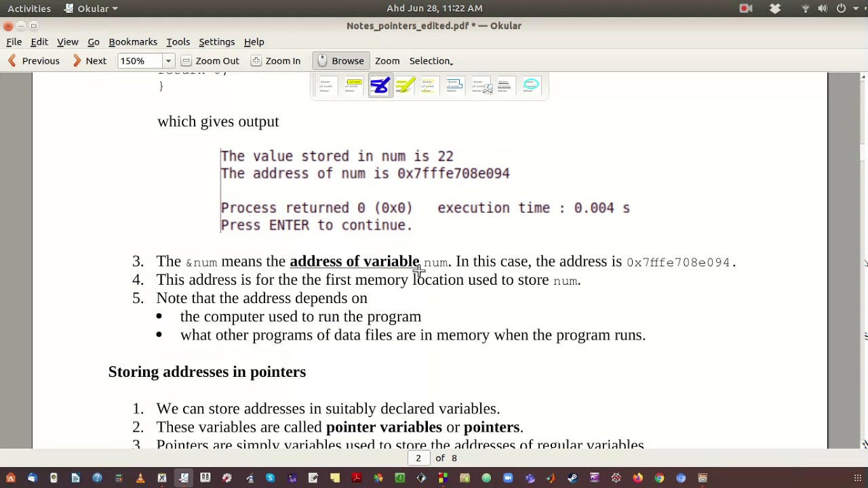Select the yellow text-highlight note annotation tool
This screenshot has width=868, height=488.
pos(354,86)
